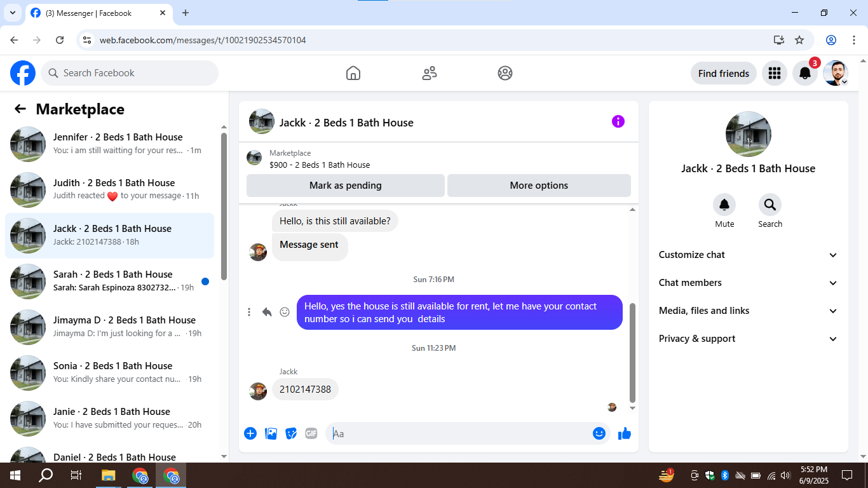Screen dimensions: 868x488
Task: Choose a sticker icon in composer
Action: click(291, 433)
